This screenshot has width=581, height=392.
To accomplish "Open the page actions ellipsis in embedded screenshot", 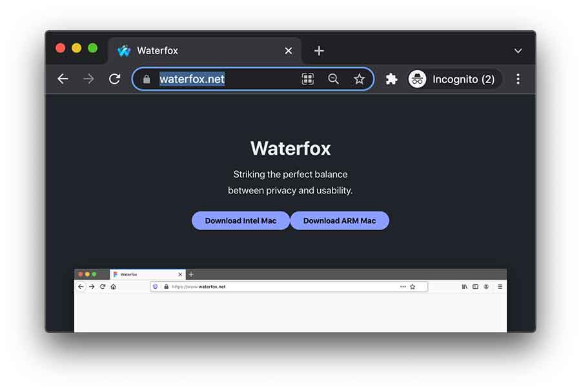I will point(403,286).
